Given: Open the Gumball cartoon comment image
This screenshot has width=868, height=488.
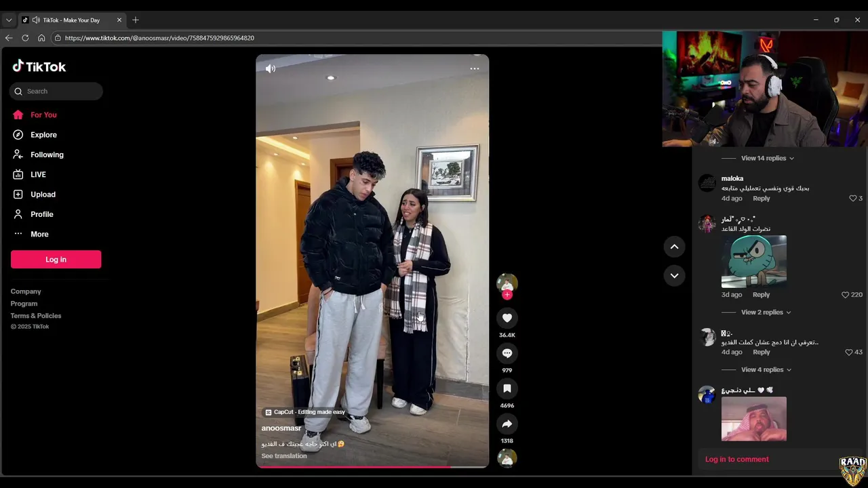Looking at the screenshot, I should tap(754, 262).
